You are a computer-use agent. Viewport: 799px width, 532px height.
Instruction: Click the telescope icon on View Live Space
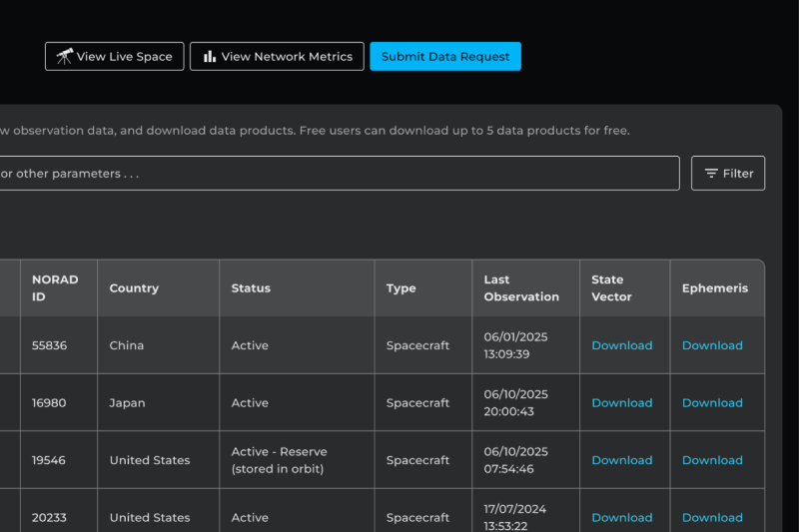point(64,57)
